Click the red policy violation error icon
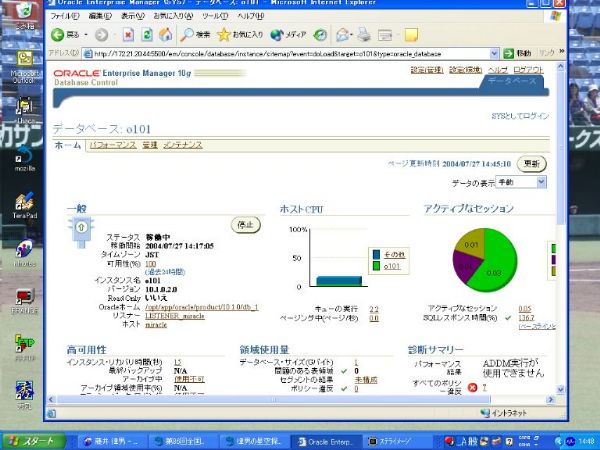This screenshot has width=600, height=450. coord(473,387)
